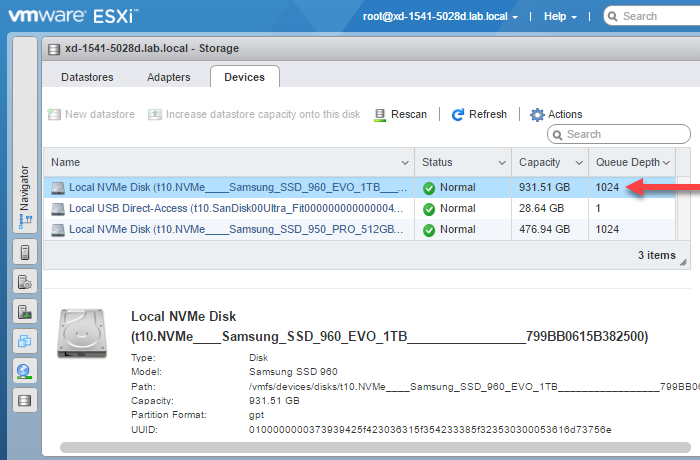Open the Queue Depth column dropdown arrow

666,163
